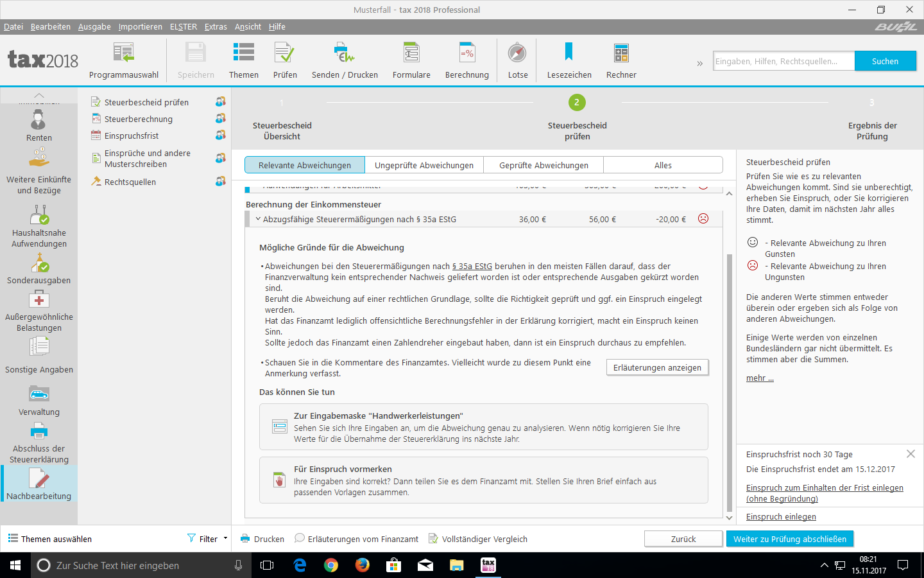The width and height of the screenshot is (924, 578).
Task: Click the red sad smiley in the § 35a EStG row
Action: (703, 218)
